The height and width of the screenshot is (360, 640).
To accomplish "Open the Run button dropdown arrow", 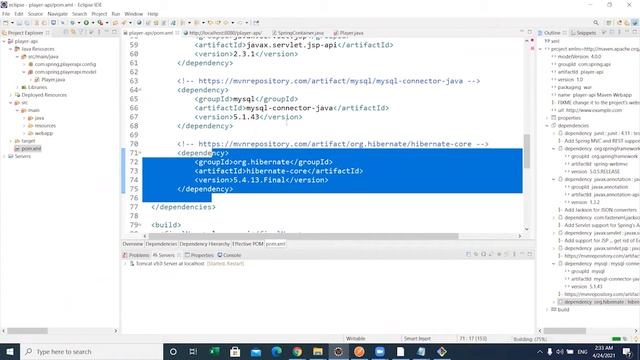I will pos(93,23).
